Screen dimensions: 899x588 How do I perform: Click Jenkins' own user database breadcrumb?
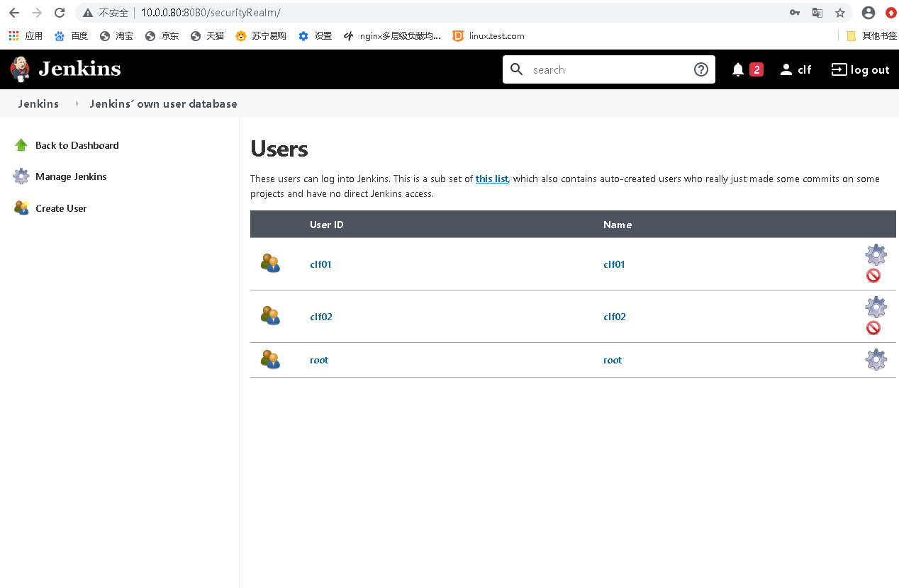pos(163,103)
